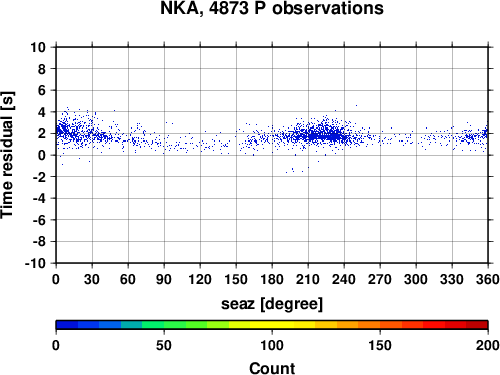Click the Count colorbar label

click(272, 368)
